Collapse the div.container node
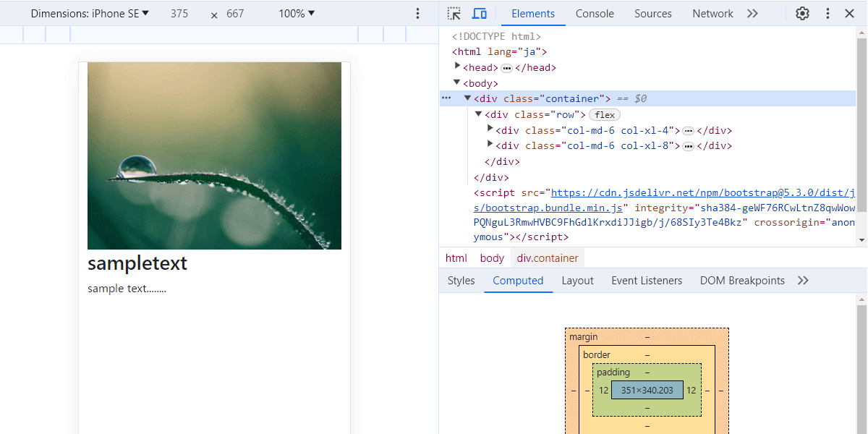 click(x=468, y=98)
